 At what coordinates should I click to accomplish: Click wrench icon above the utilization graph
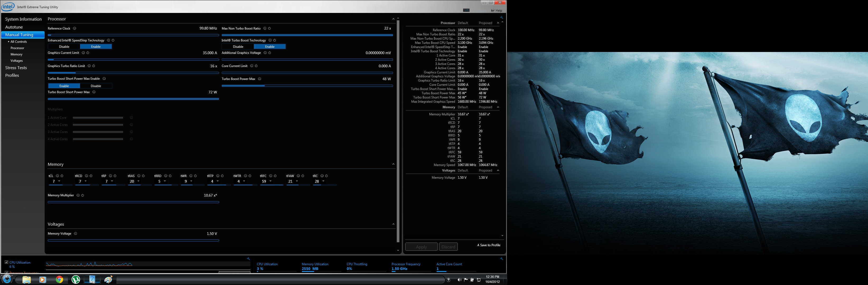click(x=248, y=259)
